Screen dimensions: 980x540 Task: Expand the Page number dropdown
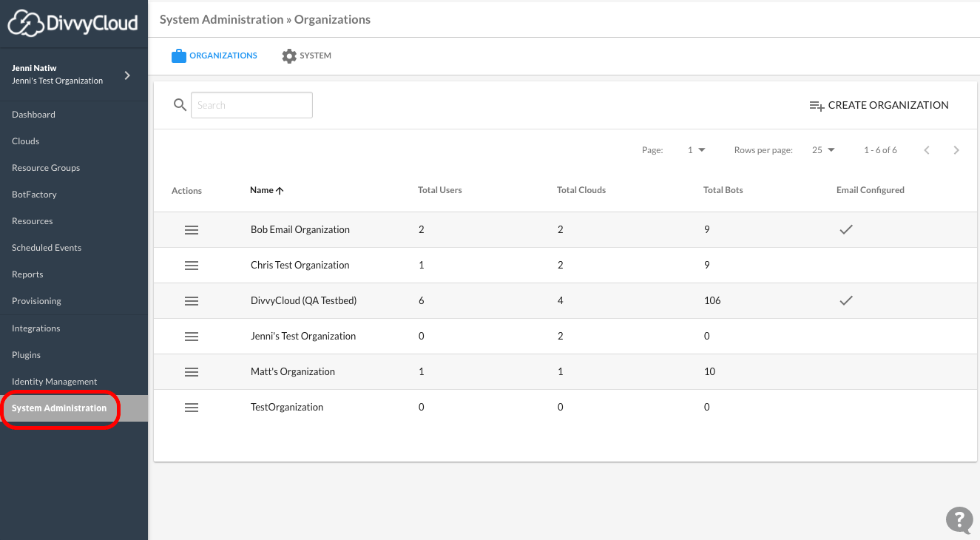coord(696,150)
